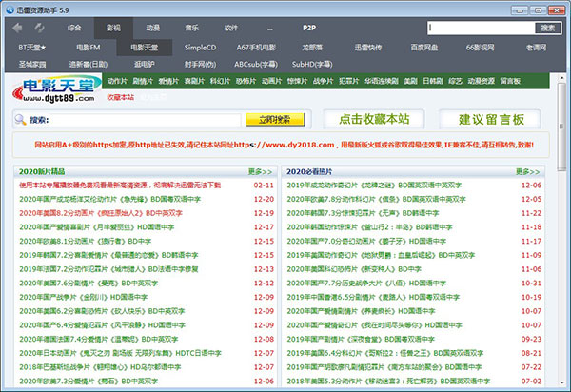
Task: Choose the 电影FM source
Action: 89,48
